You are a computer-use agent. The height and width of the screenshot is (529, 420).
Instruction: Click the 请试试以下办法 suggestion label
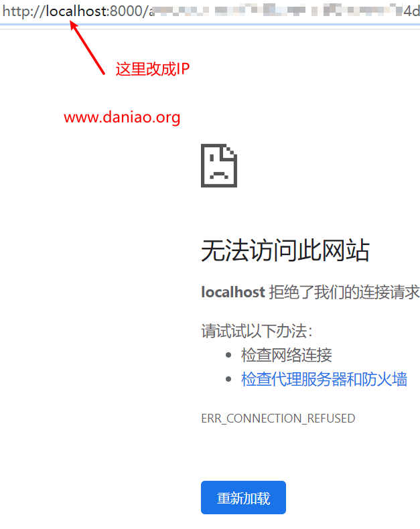click(x=257, y=331)
